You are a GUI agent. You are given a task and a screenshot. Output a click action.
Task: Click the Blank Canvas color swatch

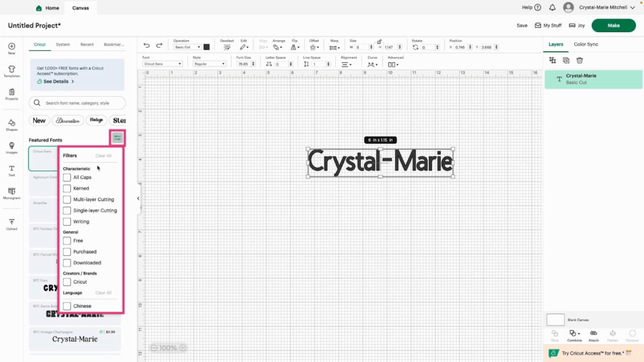(x=555, y=320)
